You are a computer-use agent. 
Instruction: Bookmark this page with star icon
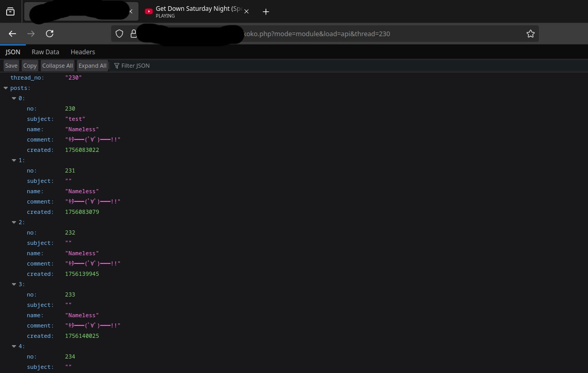click(x=530, y=34)
